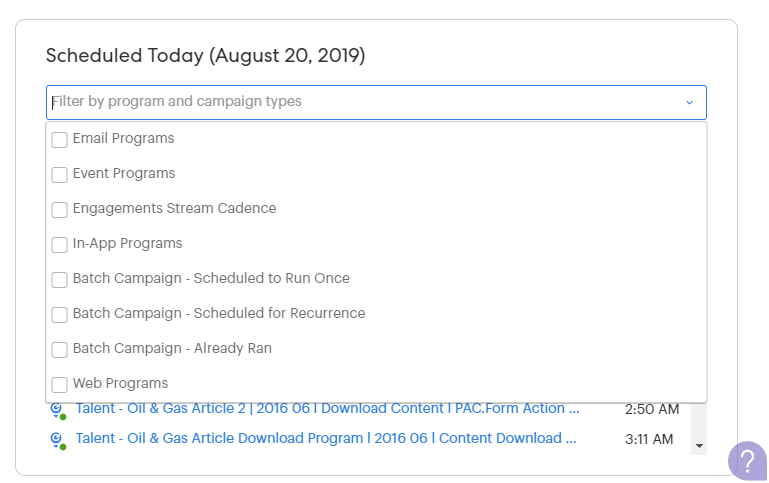Focus the Filter by program and campaign types field
Image resolution: width=769 pixels, height=483 pixels.
click(x=376, y=102)
